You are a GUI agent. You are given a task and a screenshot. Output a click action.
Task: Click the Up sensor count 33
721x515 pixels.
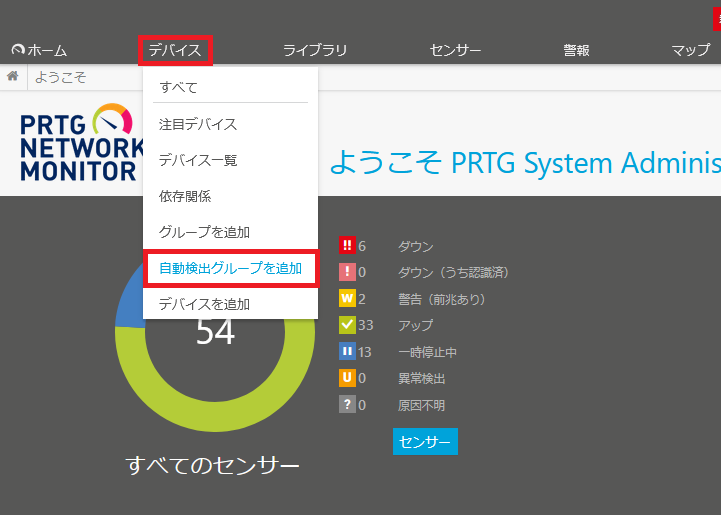click(366, 325)
